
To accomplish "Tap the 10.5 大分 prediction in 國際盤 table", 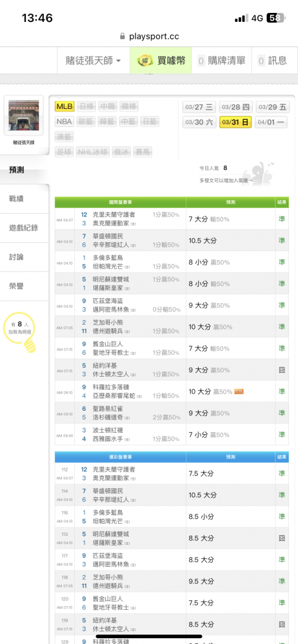I will [x=203, y=241].
